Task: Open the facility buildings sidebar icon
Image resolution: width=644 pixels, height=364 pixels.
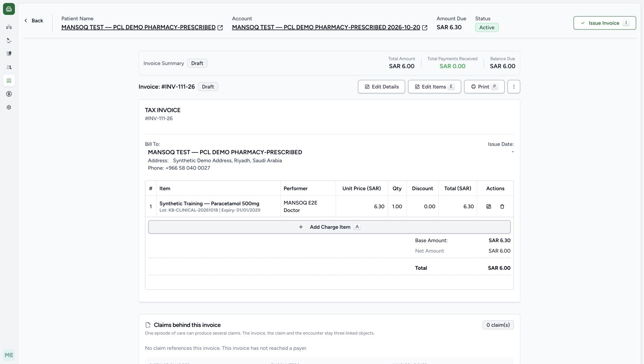Action: point(9,27)
